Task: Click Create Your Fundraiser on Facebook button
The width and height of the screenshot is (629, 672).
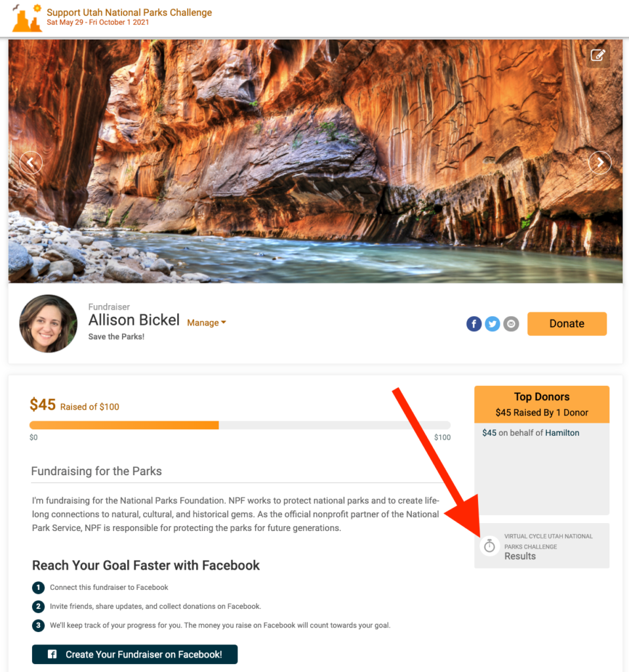Action: [x=134, y=654]
